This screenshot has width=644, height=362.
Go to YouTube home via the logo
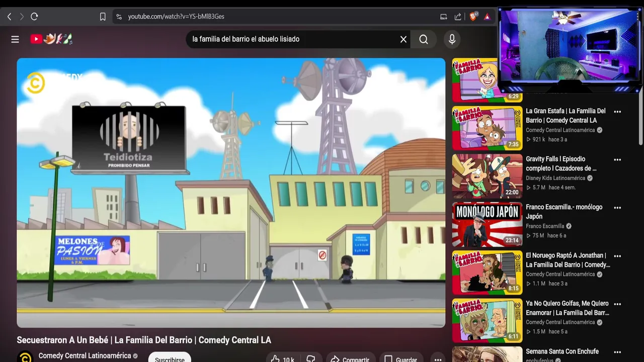pos(51,39)
